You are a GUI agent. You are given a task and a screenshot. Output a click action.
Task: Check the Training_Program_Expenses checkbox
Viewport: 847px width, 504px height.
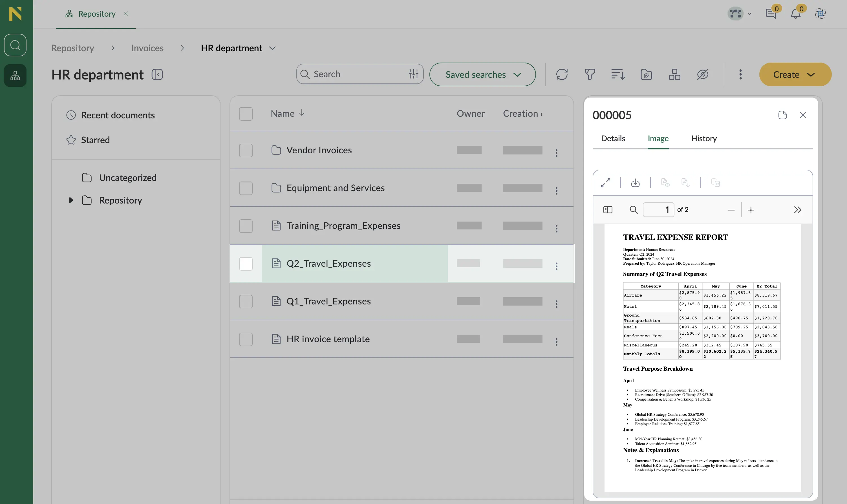(x=246, y=226)
